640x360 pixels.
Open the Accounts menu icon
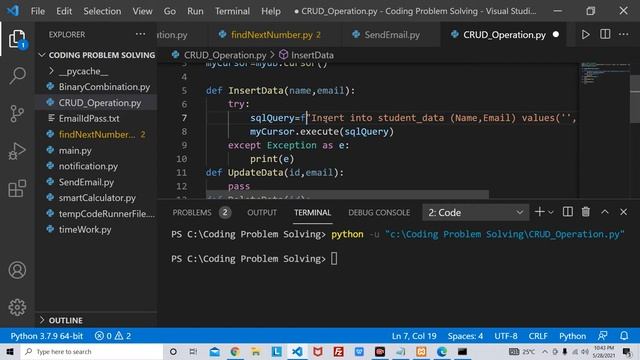tap(17, 270)
